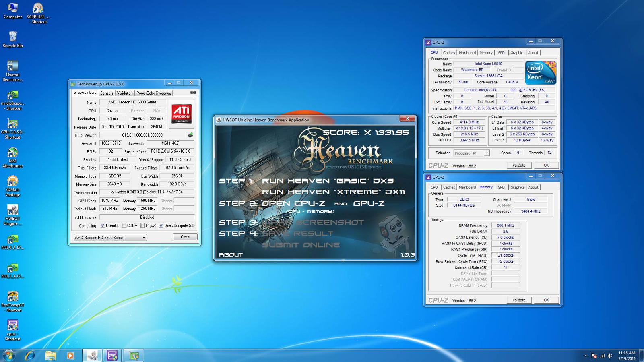The image size is (644, 362).
Task: Toggle the CUDA checkbox in GPU-Z
Action: pos(124,225)
